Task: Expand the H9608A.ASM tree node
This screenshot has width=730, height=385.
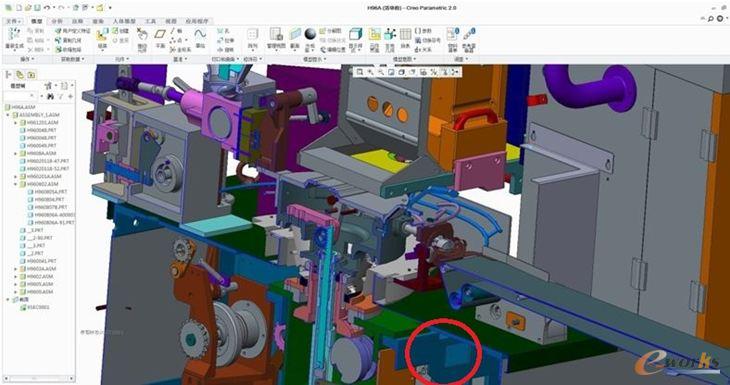Action: 16,153
